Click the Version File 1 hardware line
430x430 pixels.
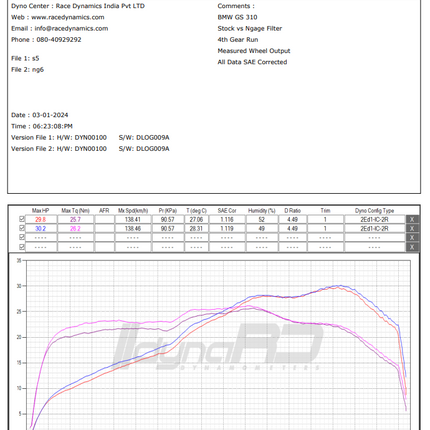(90, 138)
